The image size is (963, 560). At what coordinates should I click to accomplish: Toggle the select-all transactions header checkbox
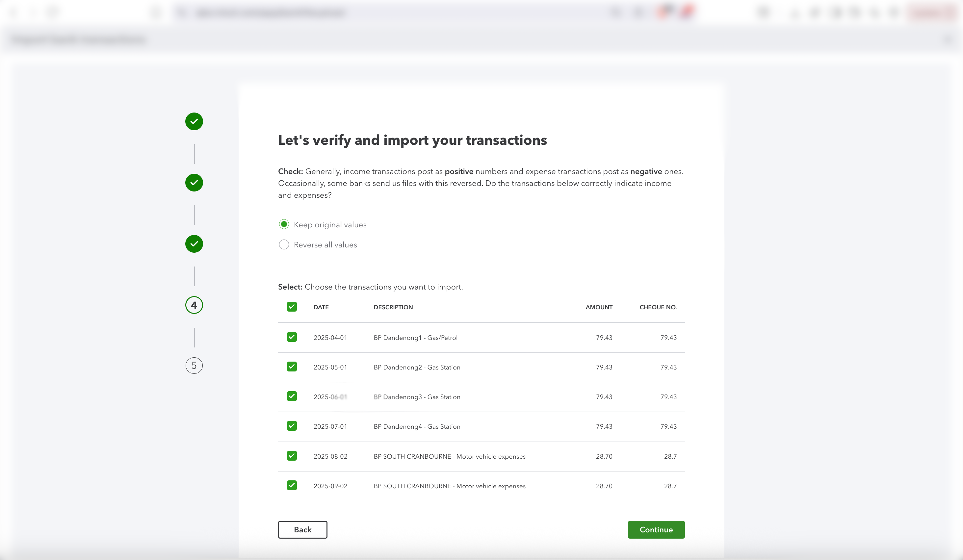pyautogui.click(x=292, y=307)
